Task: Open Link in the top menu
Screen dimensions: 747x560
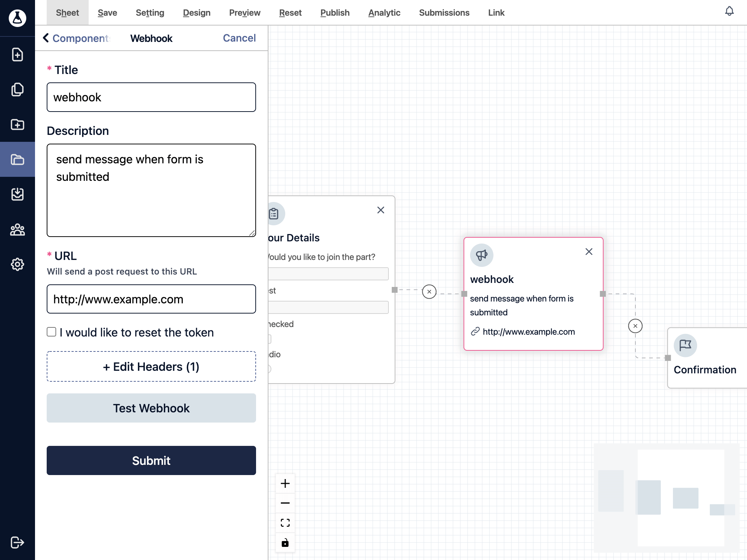Action: [496, 13]
